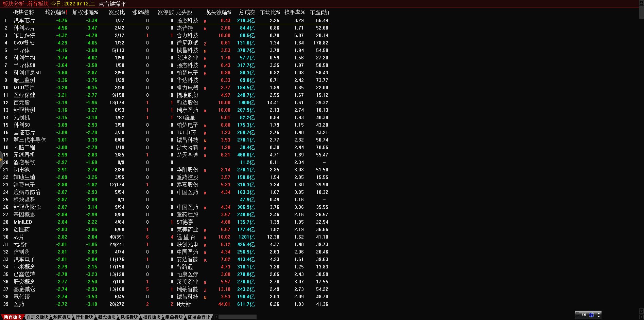Select the 证监会行业 tab

coord(199,317)
